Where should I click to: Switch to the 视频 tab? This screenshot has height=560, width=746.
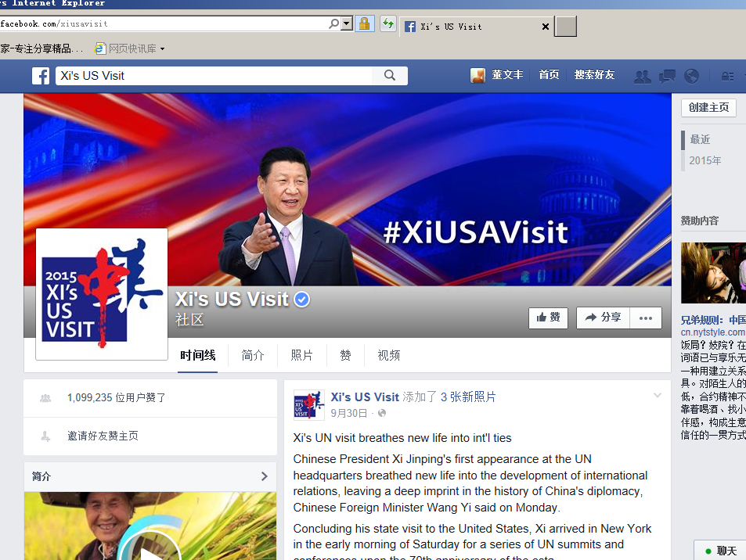click(x=389, y=356)
